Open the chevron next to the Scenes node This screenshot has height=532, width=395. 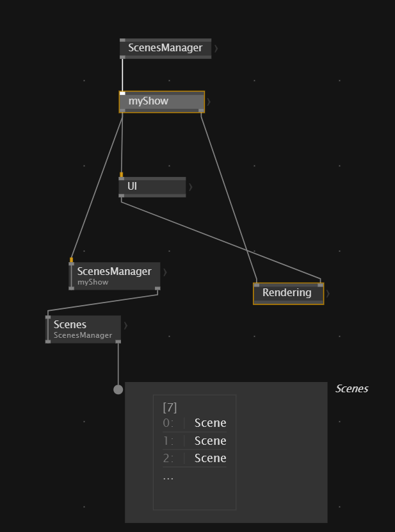point(125,326)
